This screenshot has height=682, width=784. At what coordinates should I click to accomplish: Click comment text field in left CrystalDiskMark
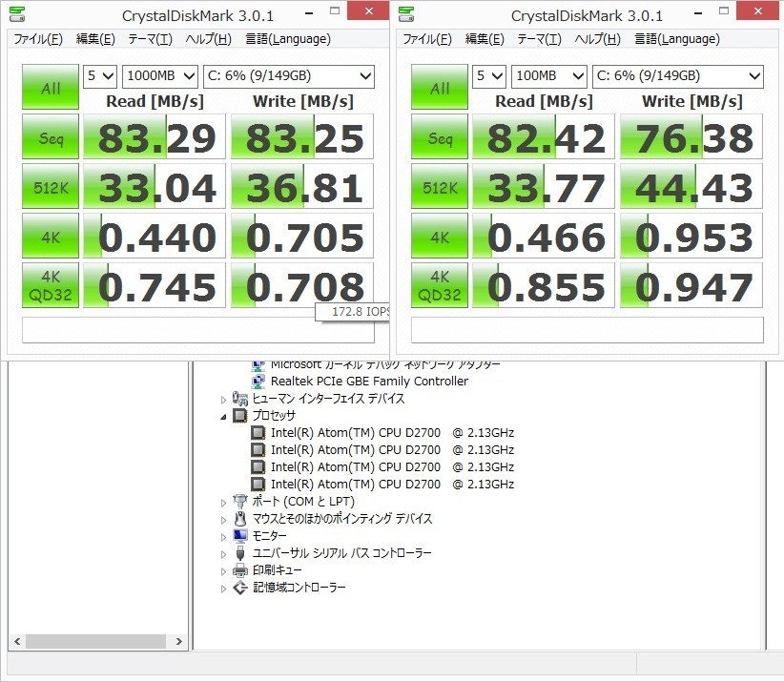click(198, 330)
